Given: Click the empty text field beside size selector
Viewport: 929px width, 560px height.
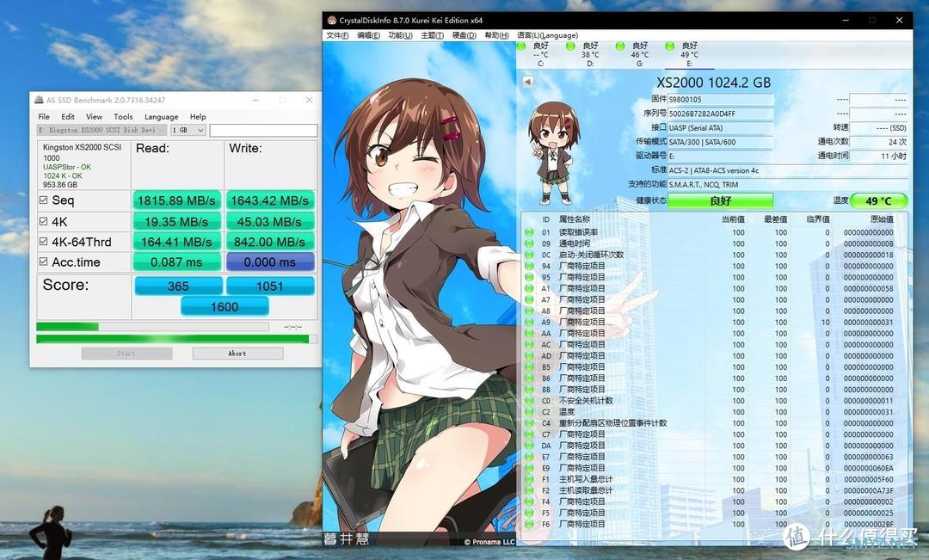Looking at the screenshot, I should tap(263, 130).
